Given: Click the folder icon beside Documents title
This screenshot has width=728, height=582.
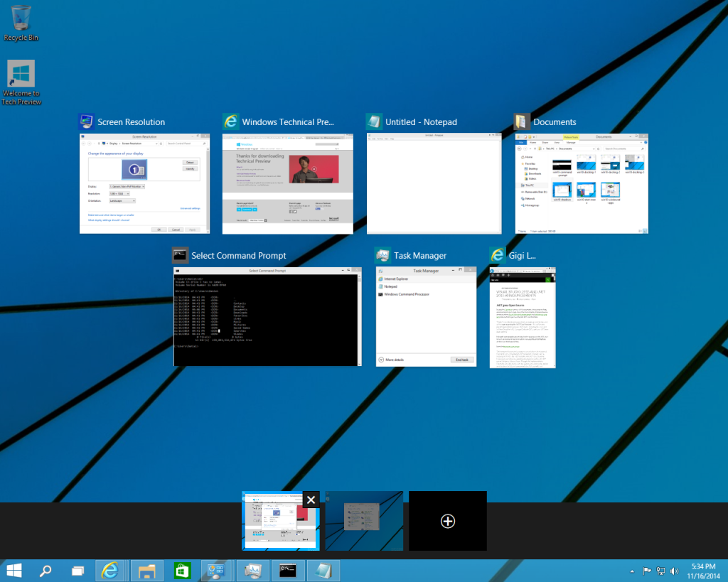Looking at the screenshot, I should tap(522, 122).
